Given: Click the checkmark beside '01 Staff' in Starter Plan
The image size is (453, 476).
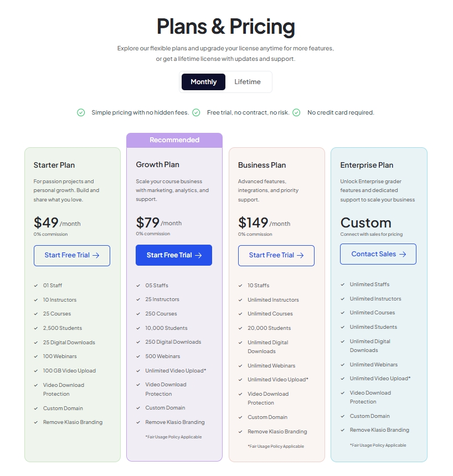Looking at the screenshot, I should [x=35, y=286].
